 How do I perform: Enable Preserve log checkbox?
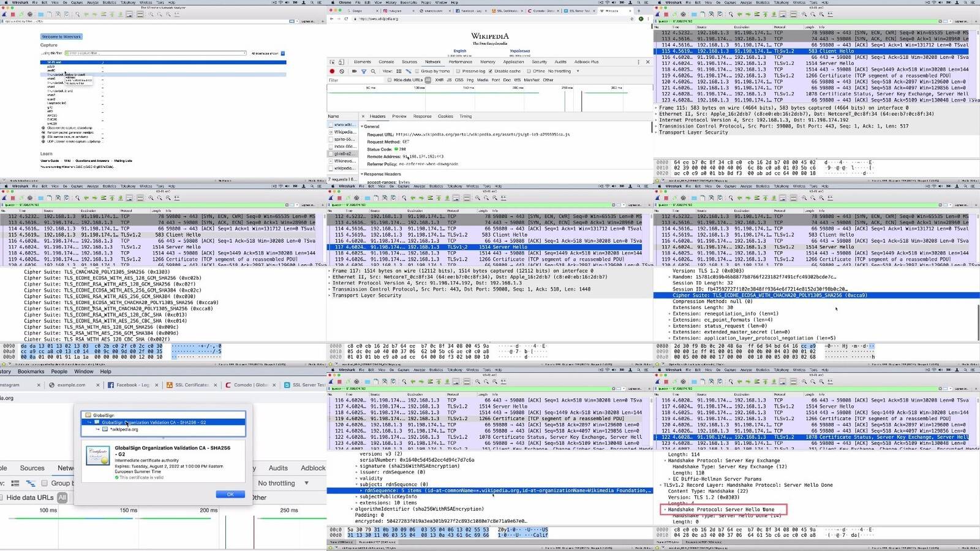458,71
